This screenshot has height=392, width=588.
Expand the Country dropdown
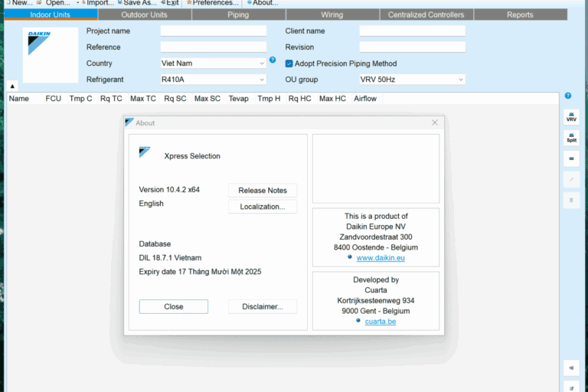pos(213,63)
